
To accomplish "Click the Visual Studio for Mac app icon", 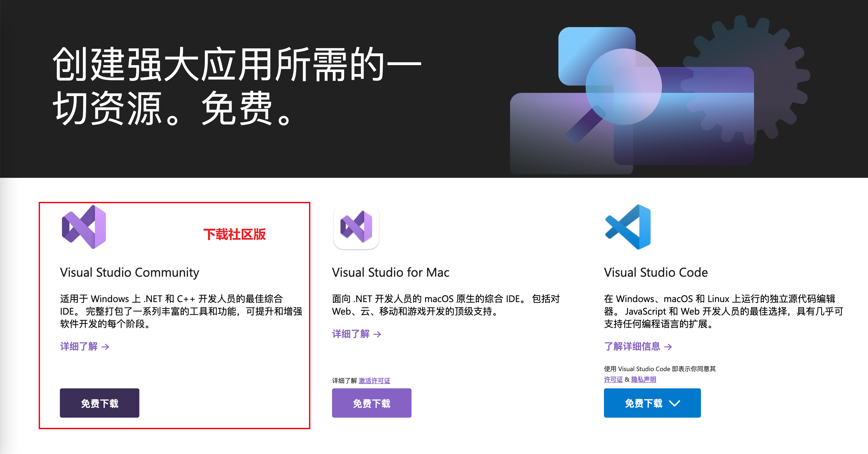I will pyautogui.click(x=356, y=226).
